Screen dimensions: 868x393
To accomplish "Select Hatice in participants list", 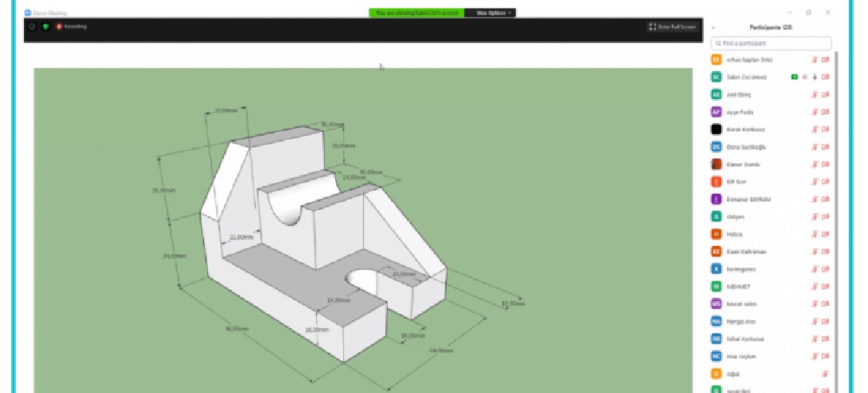I will click(771, 235).
